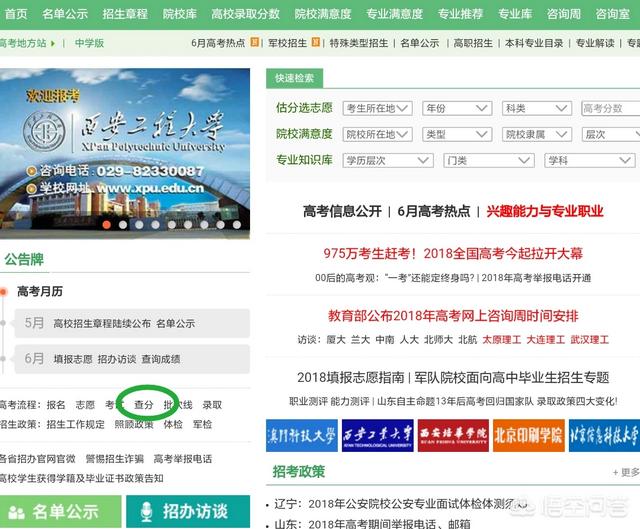The width and height of the screenshot is (640, 529).
Task: Open the 专业库 navigation item
Action: (515, 14)
